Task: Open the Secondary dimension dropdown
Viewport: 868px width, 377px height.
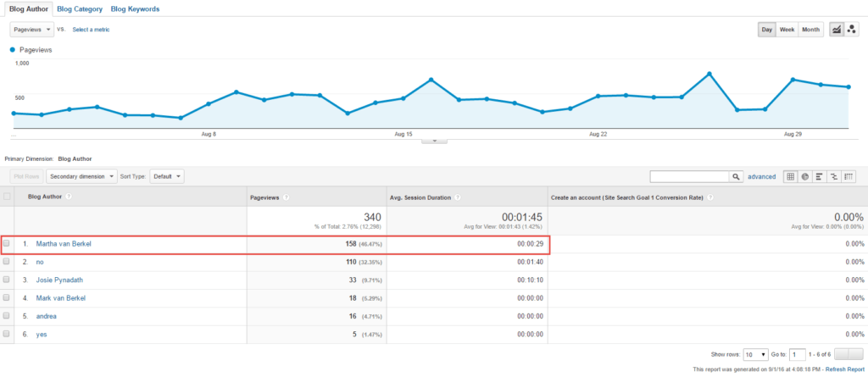Action: point(82,176)
